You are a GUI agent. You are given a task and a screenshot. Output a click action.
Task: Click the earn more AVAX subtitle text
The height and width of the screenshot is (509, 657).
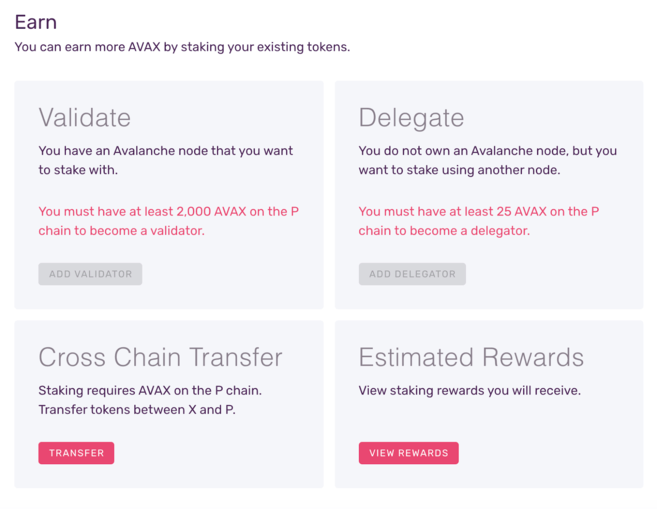click(x=182, y=47)
